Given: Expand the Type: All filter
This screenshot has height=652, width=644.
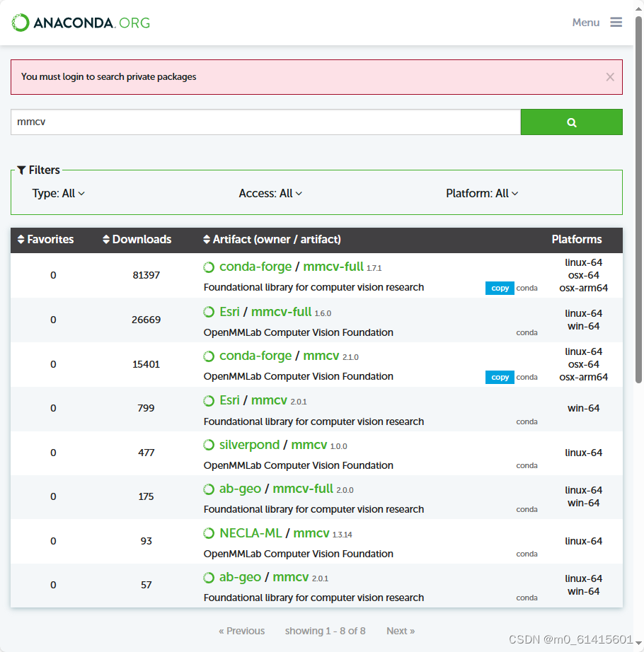Looking at the screenshot, I should point(59,193).
